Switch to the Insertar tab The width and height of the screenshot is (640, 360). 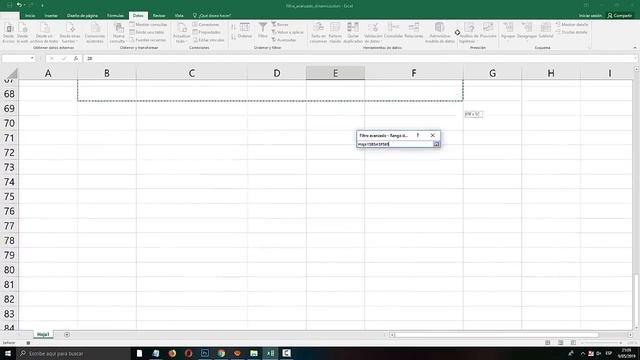51,16
